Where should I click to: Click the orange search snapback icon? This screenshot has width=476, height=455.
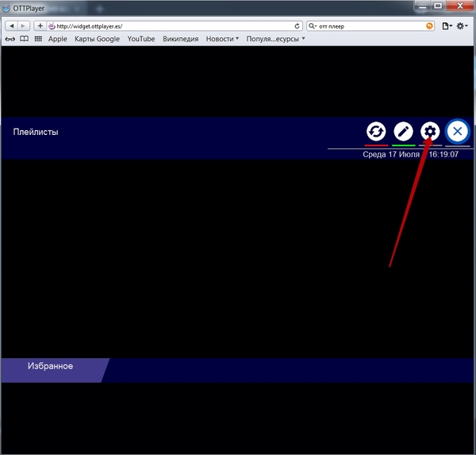429,26
